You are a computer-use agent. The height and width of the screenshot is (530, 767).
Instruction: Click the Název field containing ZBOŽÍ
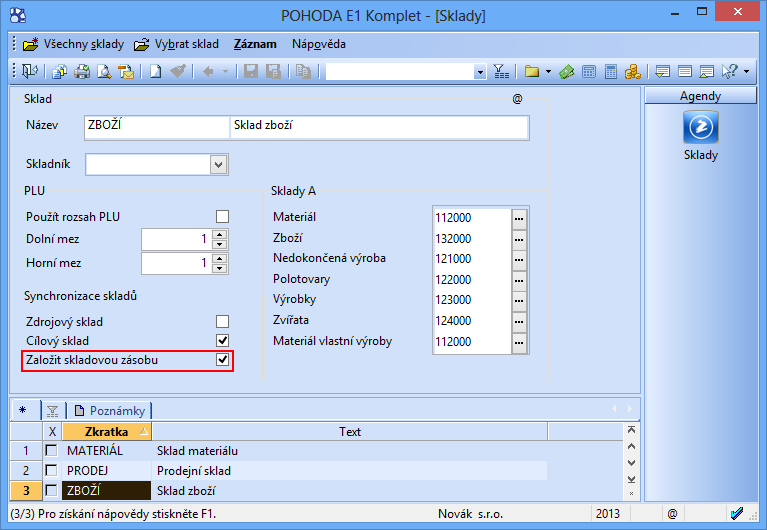click(x=157, y=126)
